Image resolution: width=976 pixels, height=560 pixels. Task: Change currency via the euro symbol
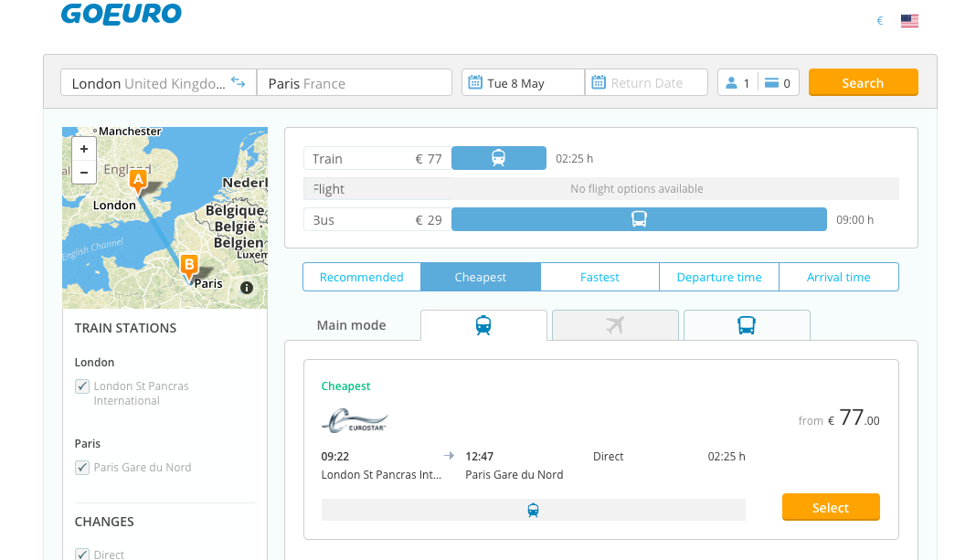[879, 21]
